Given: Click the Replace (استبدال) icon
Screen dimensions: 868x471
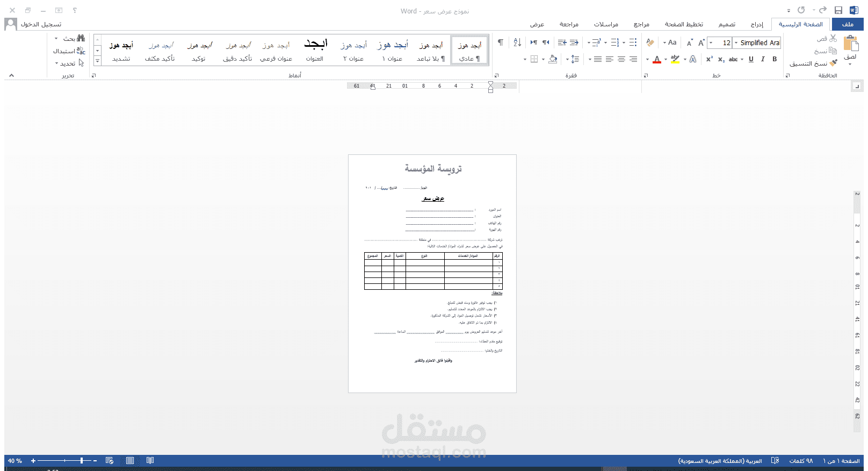Looking at the screenshot, I should click(81, 51).
